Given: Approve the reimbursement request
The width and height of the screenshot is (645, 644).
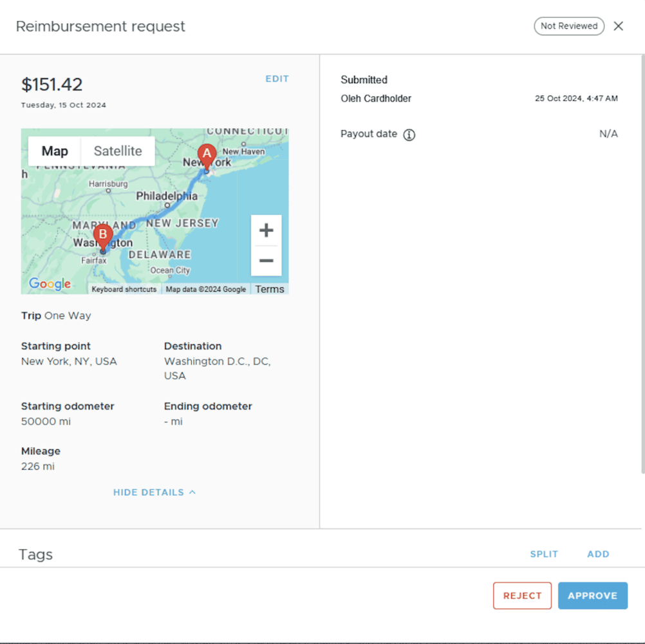Looking at the screenshot, I should pyautogui.click(x=593, y=596).
